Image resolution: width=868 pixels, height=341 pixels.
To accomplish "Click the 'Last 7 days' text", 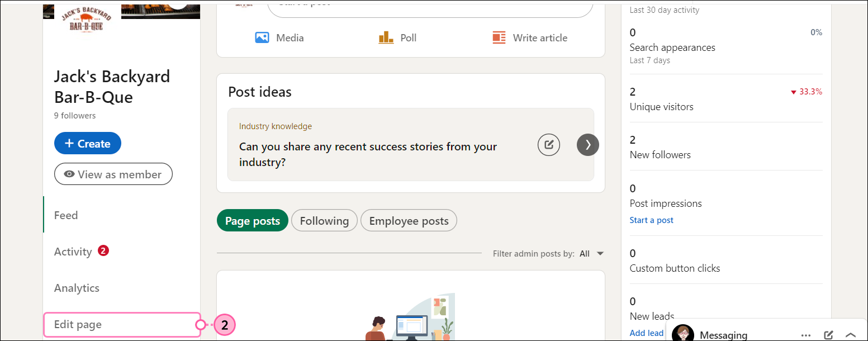I will (649, 60).
